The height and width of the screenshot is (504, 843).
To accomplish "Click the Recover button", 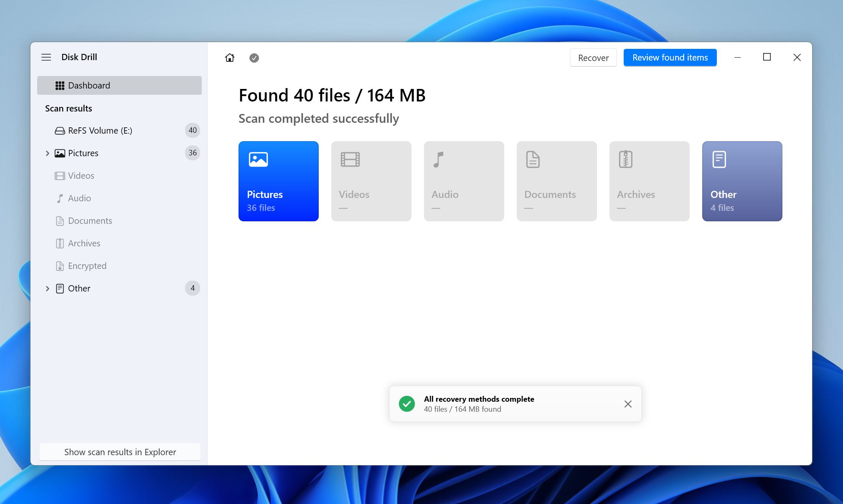I will [593, 58].
